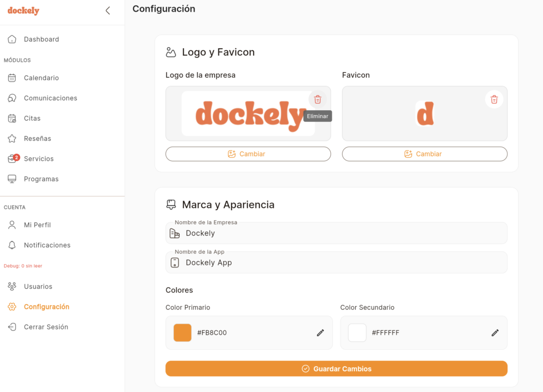
Task: Click pencil icon for secondary color
Action: pyautogui.click(x=495, y=333)
